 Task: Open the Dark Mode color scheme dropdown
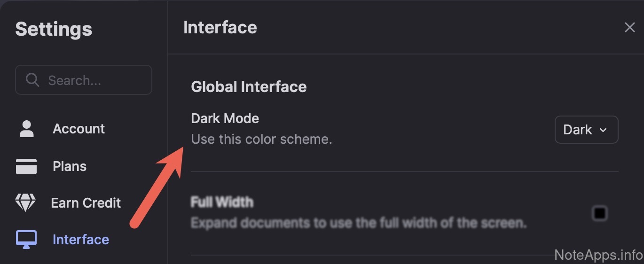pyautogui.click(x=586, y=130)
